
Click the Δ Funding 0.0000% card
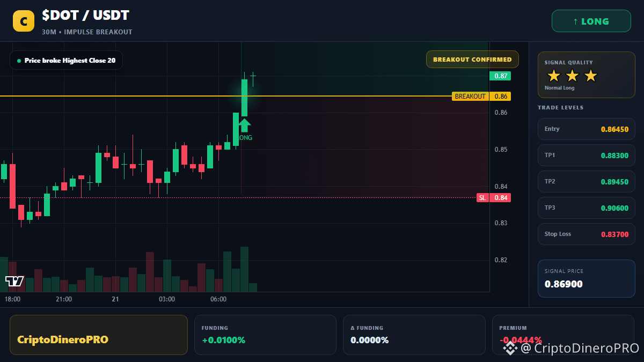point(414,335)
